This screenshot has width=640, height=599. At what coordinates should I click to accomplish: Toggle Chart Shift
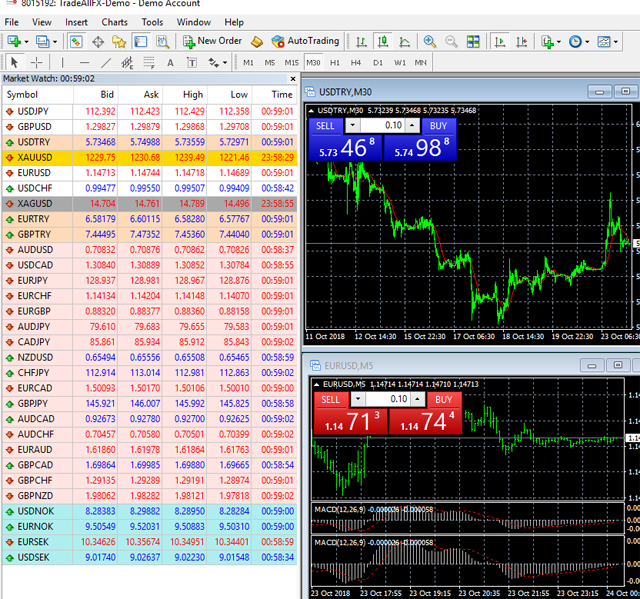tap(522, 42)
